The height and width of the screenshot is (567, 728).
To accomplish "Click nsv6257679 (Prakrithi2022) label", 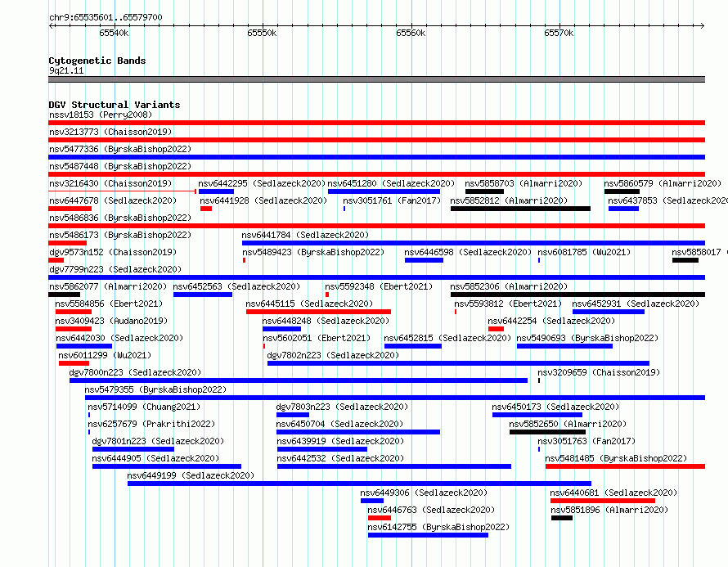I will 151,424.
